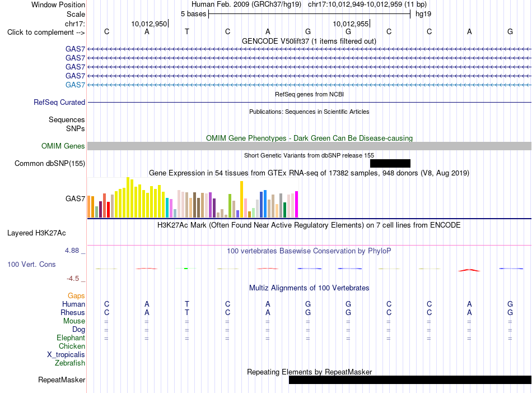Click the first orange GTEx expression bar
This screenshot has width=532, height=393.
coord(89,206)
